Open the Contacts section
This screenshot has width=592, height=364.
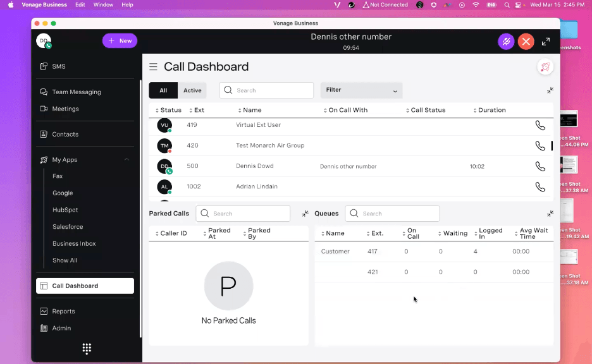coord(65,134)
